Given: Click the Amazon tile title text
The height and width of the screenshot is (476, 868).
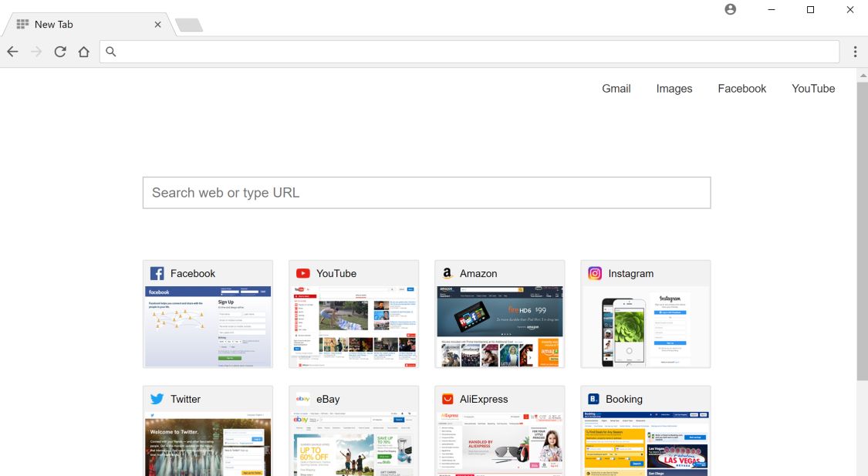Looking at the screenshot, I should coord(478,273).
